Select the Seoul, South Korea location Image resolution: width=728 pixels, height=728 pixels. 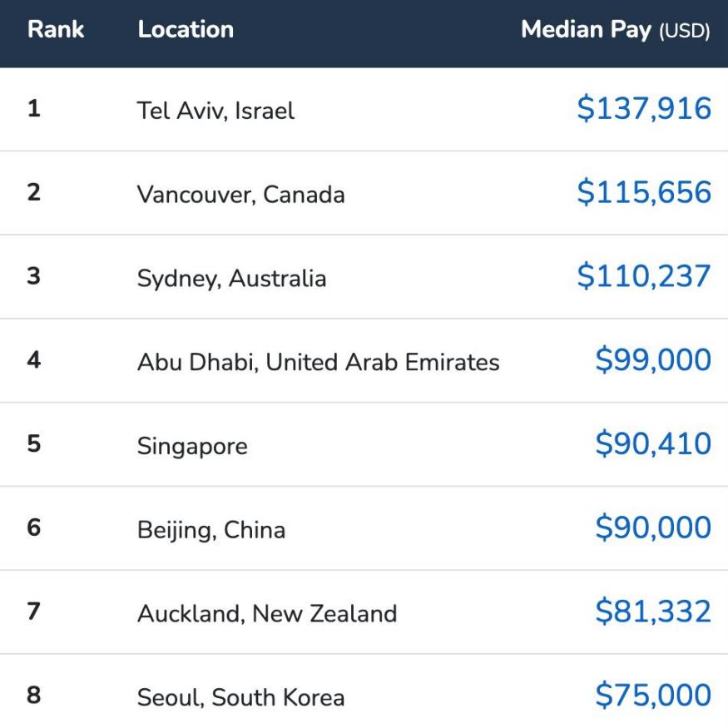[x=241, y=697]
